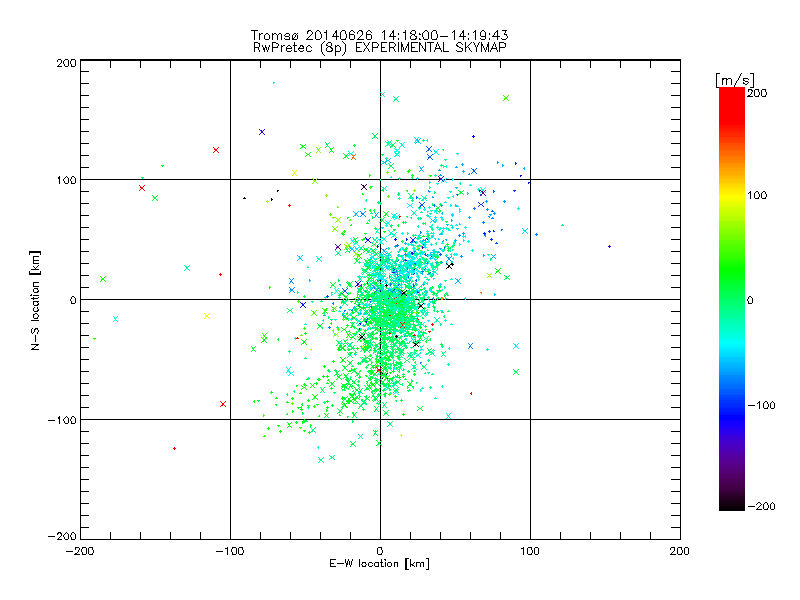This screenshot has height=600, width=800.
Task: Click the x-axis tick label '-100'
Action: click(x=230, y=551)
